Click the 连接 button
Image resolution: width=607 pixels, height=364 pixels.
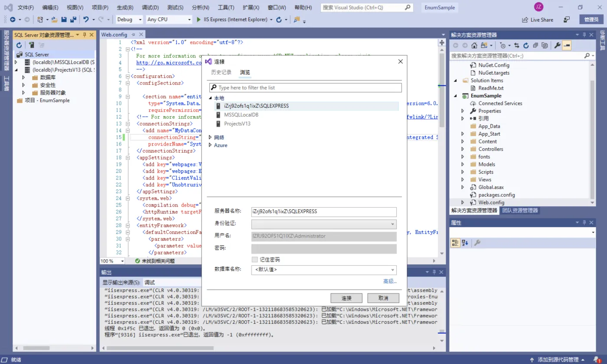tap(346, 298)
